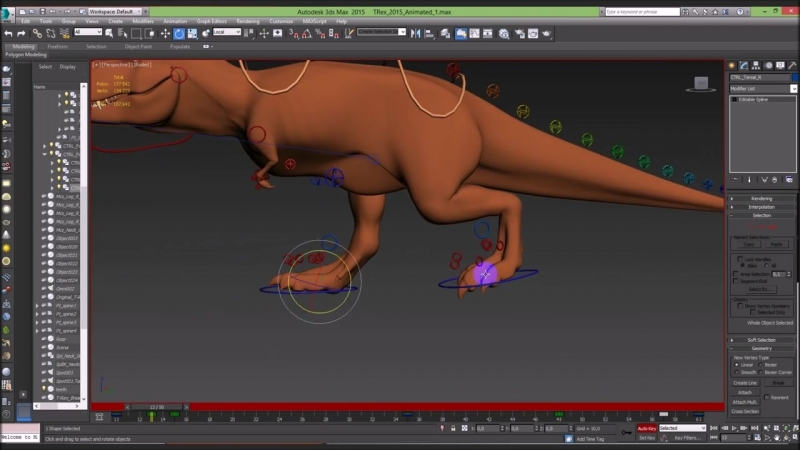Click the ViewCube in the viewport
The height and width of the screenshot is (450, 800).
[x=701, y=84]
